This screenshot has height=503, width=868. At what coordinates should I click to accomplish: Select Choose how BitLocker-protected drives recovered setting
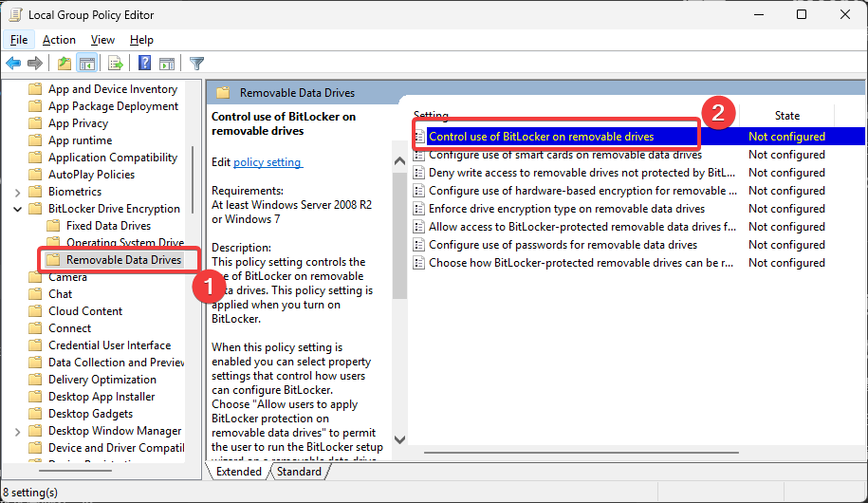[x=582, y=263]
